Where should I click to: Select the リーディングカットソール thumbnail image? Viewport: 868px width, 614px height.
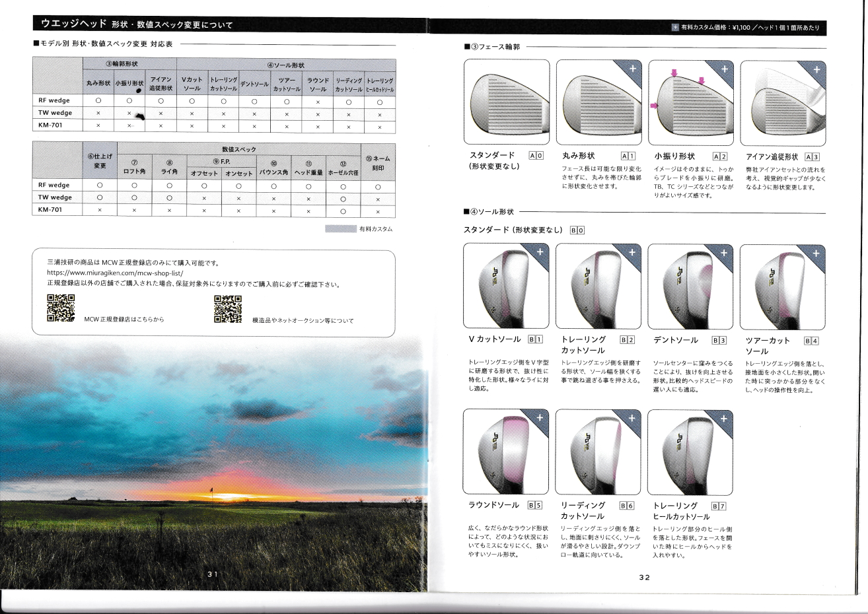coord(598,452)
